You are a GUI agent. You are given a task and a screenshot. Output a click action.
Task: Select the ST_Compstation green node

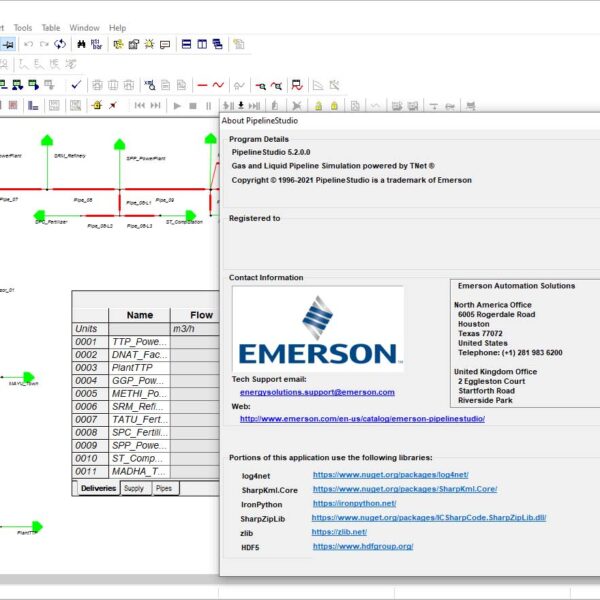coord(191,215)
